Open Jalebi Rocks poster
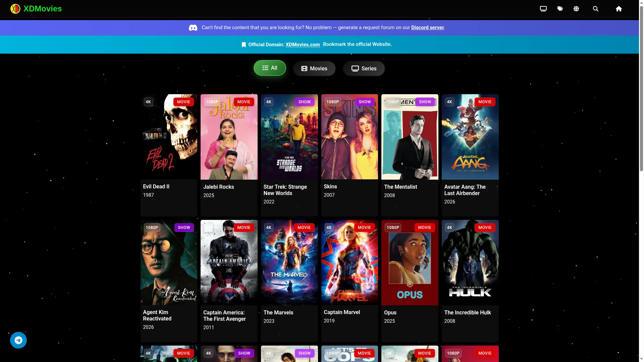The height and width of the screenshot is (362, 644). [x=229, y=137]
